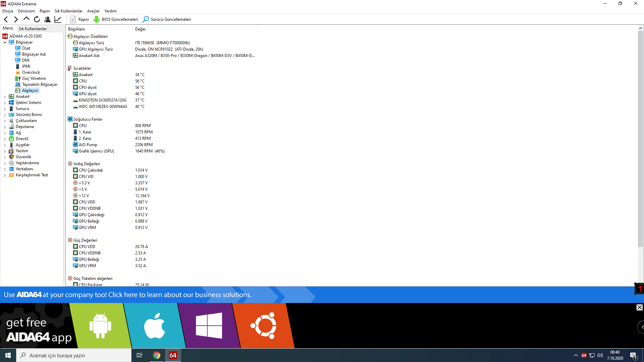Click the Windows search box
The height and width of the screenshot is (362, 644).
pos(74,355)
